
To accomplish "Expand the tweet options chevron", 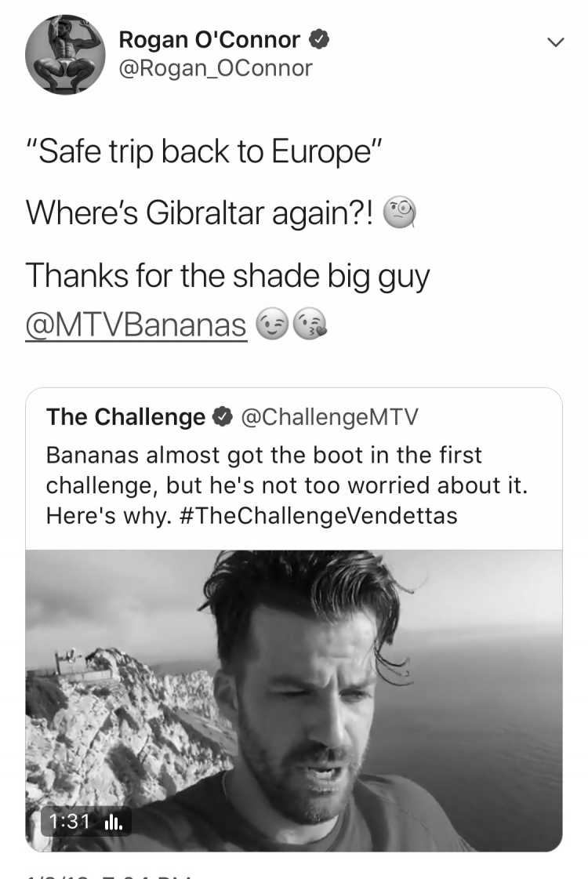I will (555, 42).
